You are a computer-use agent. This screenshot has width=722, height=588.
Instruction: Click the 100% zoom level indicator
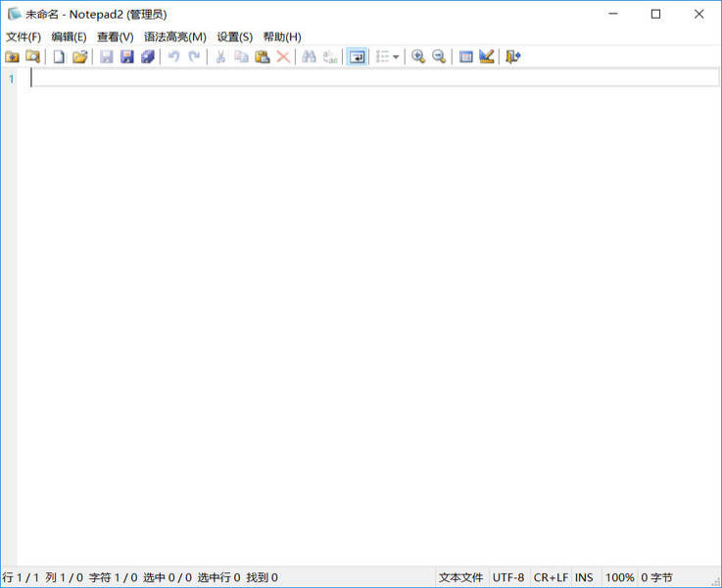click(619, 578)
